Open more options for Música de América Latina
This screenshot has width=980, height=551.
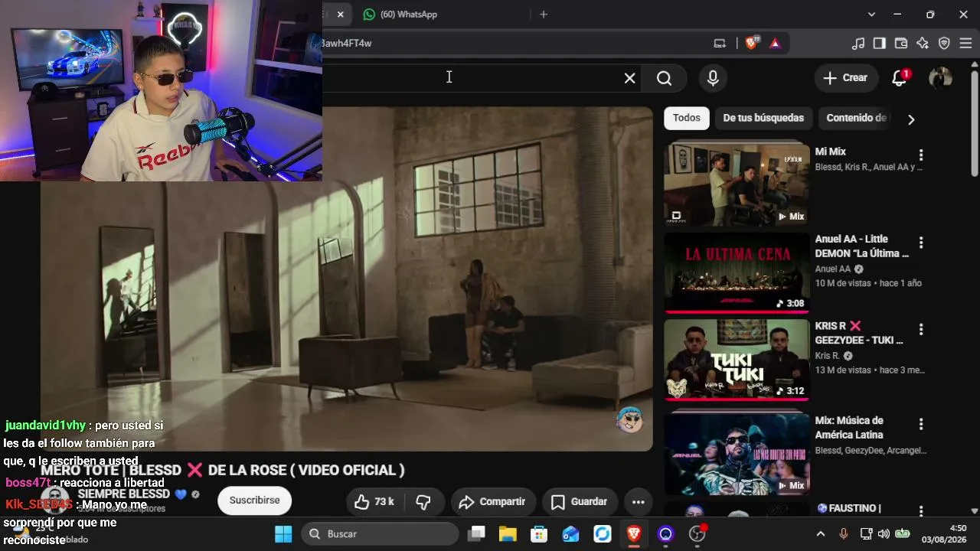tap(921, 424)
